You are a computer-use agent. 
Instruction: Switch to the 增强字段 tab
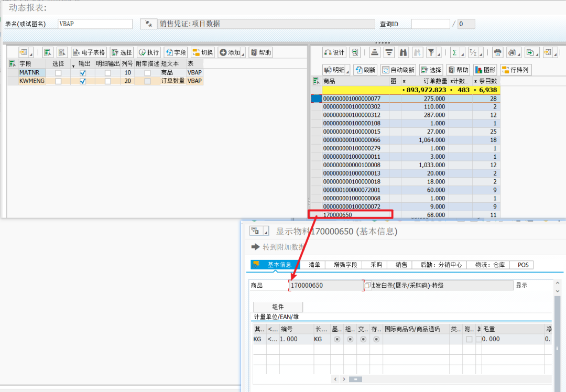click(345, 265)
